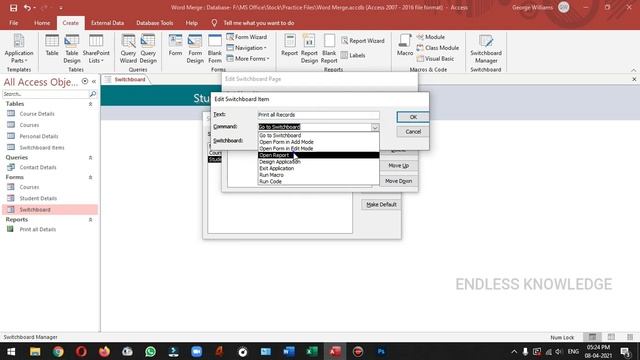Open the Help tab
The image size is (640, 360).
(x=191, y=23)
